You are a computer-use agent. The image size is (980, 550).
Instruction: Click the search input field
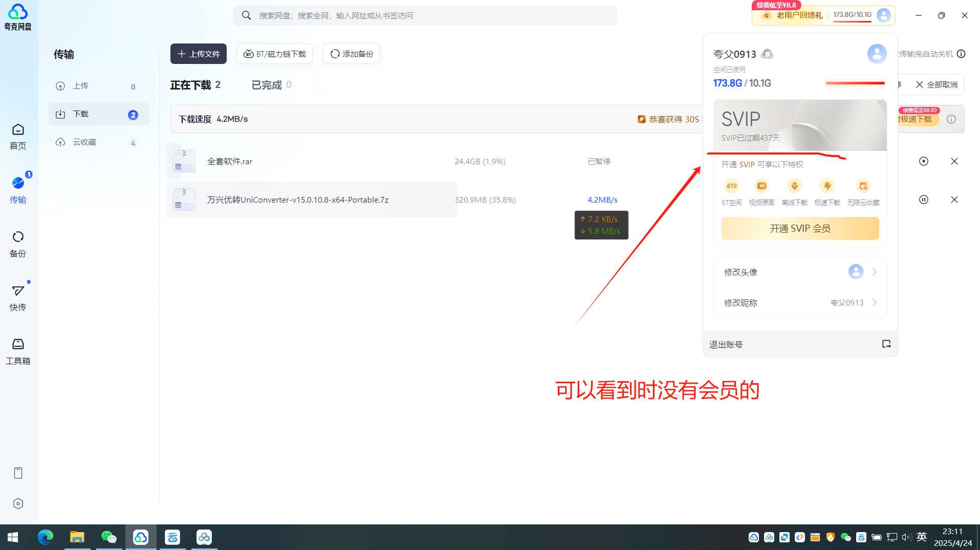click(x=425, y=15)
